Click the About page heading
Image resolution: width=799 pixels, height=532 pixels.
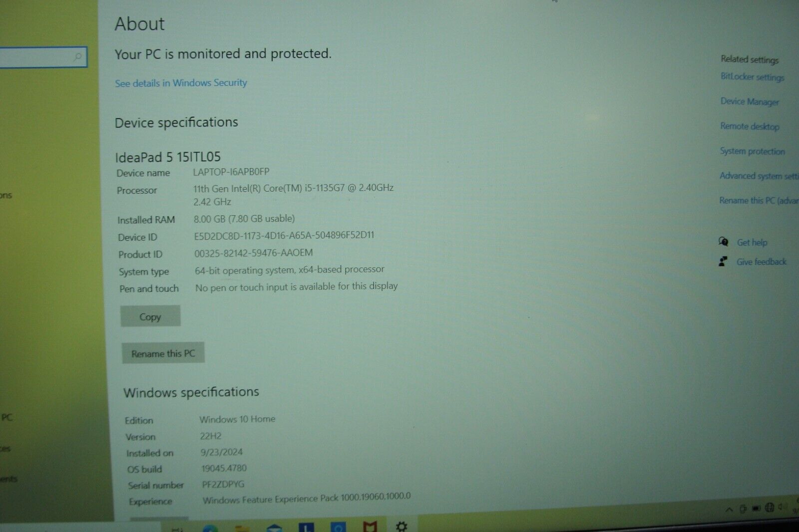coord(140,23)
